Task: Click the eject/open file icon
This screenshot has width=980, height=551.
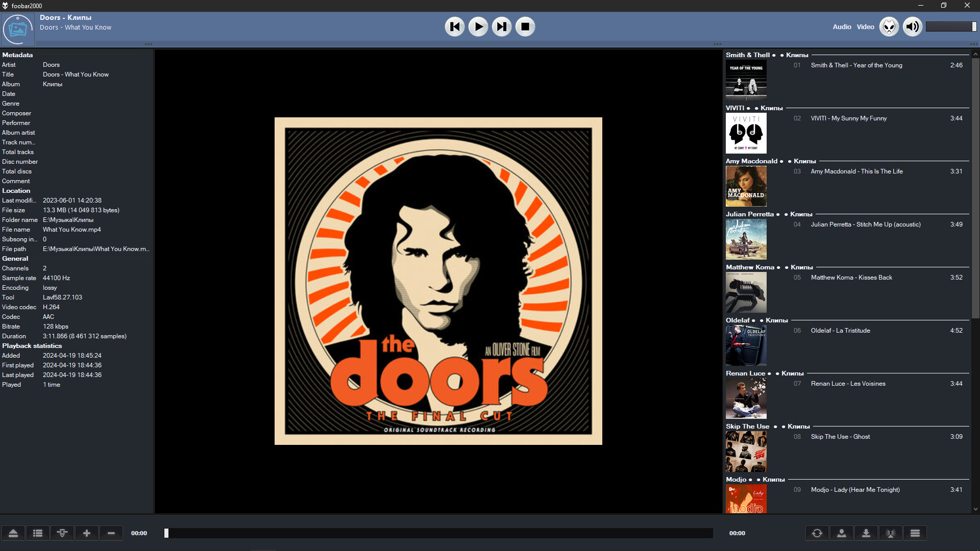Action: pyautogui.click(x=13, y=533)
